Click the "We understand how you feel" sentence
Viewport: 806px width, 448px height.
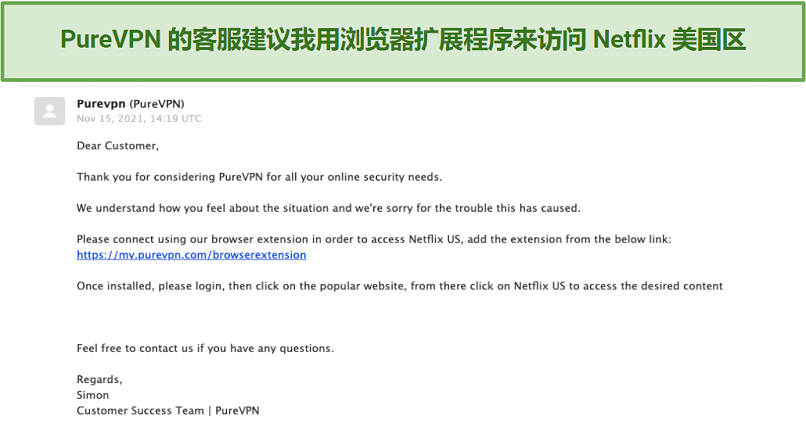[x=328, y=208]
